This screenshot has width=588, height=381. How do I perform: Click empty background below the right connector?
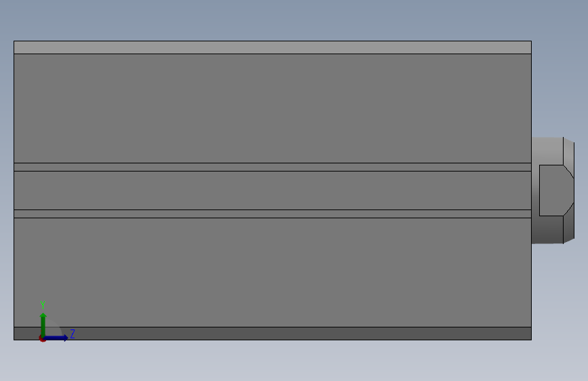pyautogui.click(x=560, y=292)
